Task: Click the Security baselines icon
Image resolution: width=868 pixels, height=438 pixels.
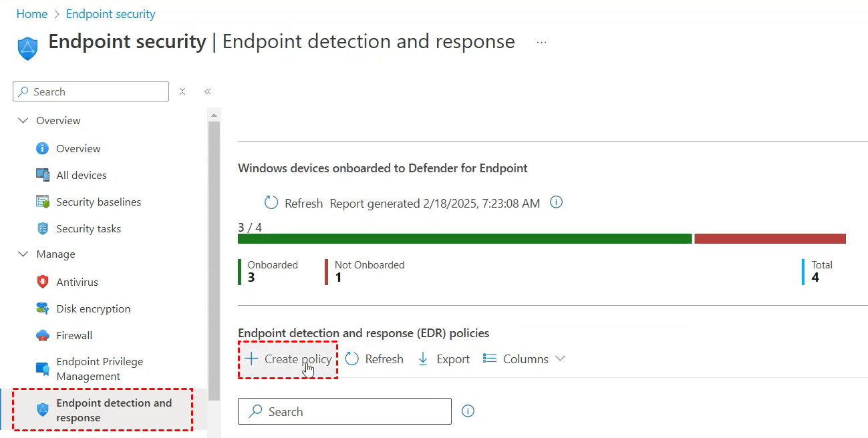Action: pyautogui.click(x=43, y=202)
